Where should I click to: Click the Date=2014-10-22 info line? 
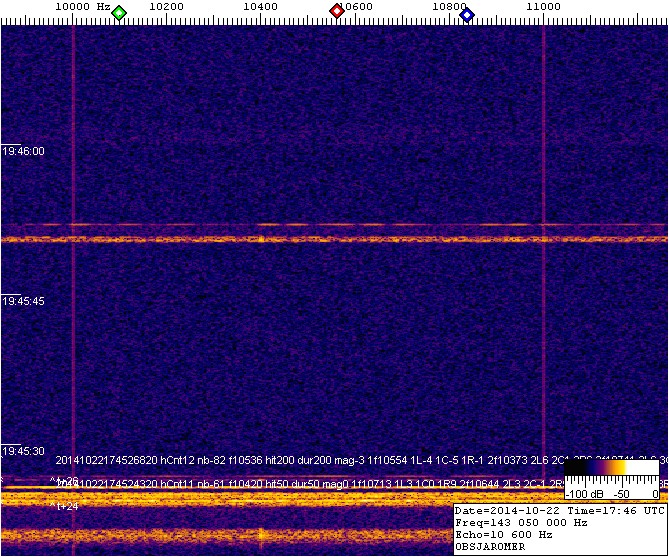click(x=558, y=510)
